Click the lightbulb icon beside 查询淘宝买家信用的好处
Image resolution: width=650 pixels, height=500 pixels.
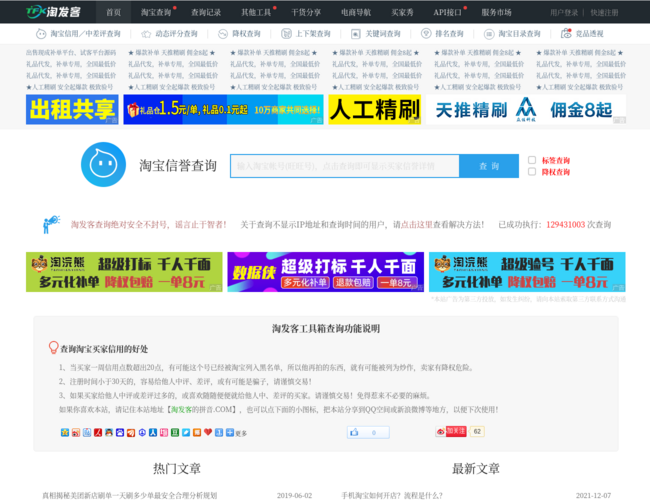(x=53, y=347)
